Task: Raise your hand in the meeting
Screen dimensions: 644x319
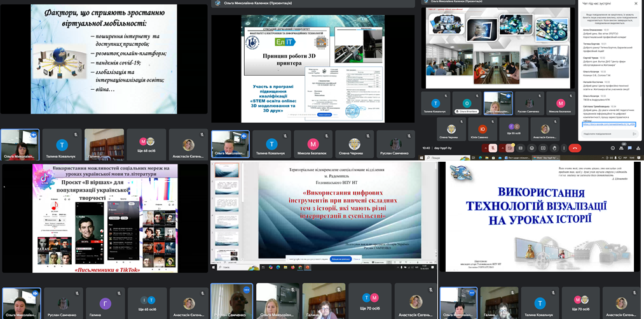Action: 554,148
